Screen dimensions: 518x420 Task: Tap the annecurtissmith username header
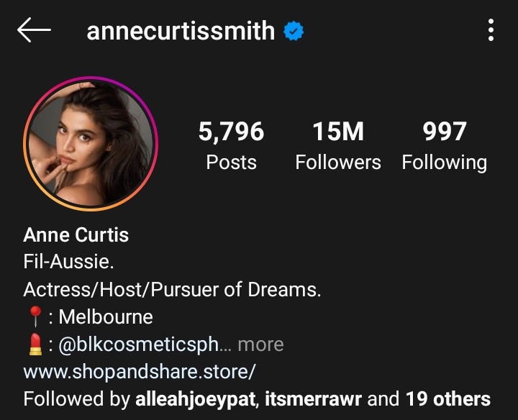(181, 31)
